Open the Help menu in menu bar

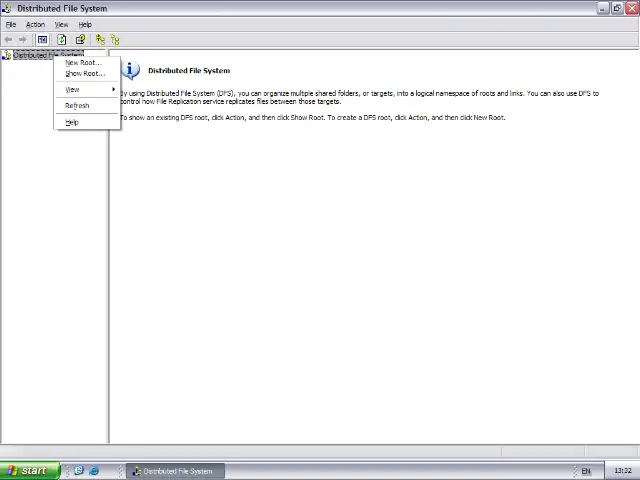pos(85,24)
